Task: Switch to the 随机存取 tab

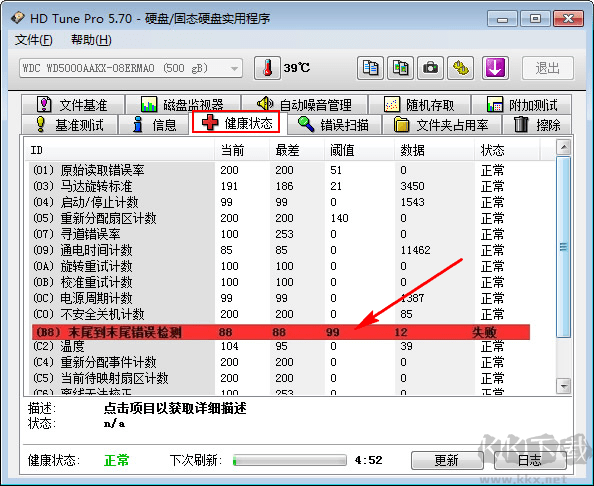Action: (420, 105)
